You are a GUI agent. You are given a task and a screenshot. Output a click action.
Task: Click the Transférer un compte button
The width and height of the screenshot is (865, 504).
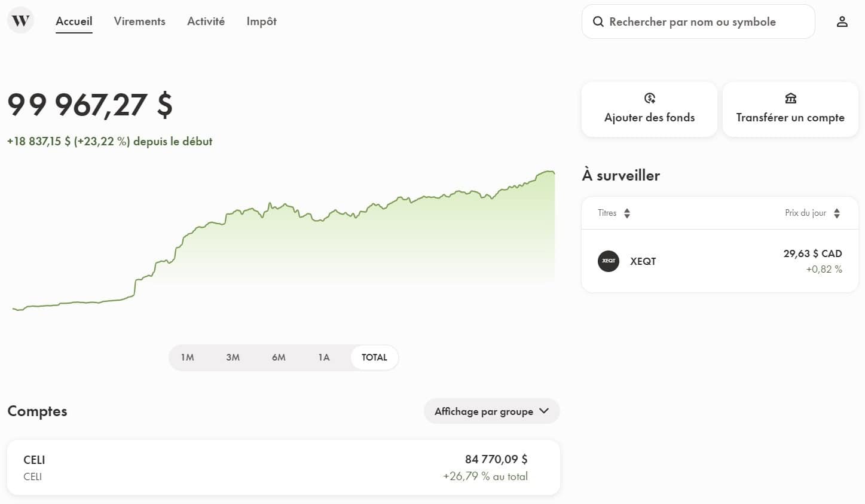(790, 109)
